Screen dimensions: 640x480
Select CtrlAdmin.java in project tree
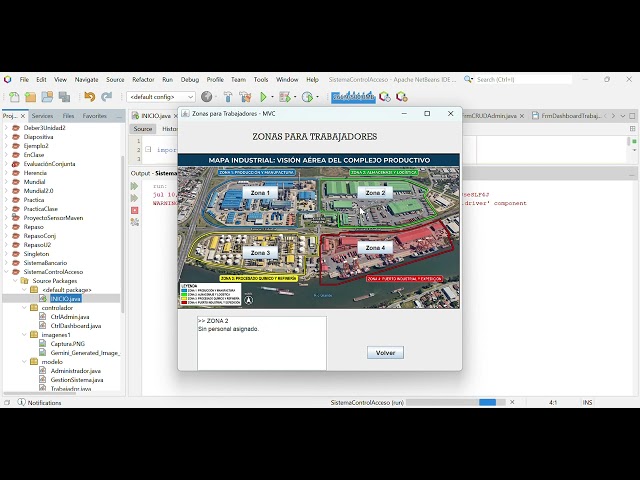coord(70,317)
